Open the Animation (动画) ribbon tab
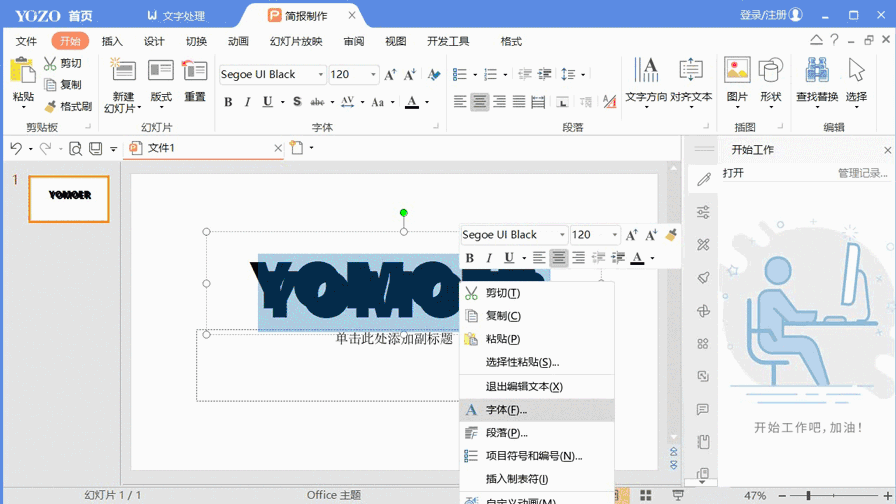 click(x=238, y=41)
